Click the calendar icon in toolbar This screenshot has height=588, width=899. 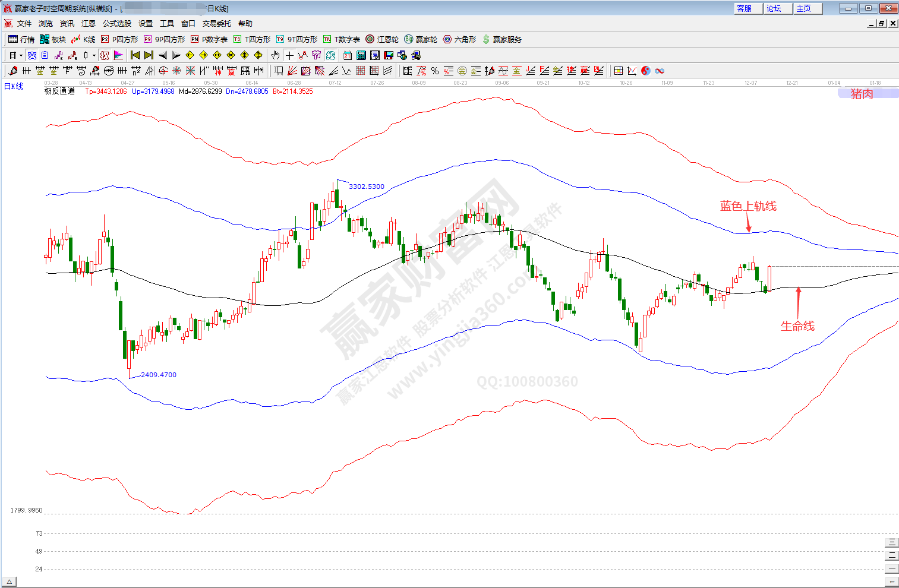[x=347, y=55]
